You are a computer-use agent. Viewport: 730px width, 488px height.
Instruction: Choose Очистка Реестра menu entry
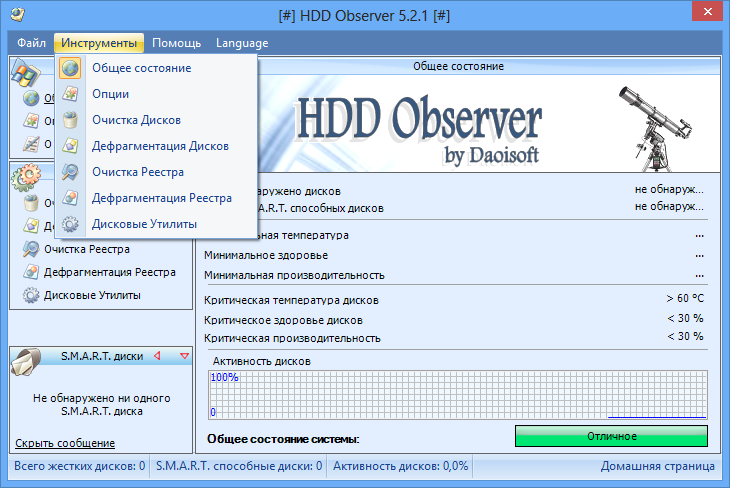pyautogui.click(x=156, y=172)
